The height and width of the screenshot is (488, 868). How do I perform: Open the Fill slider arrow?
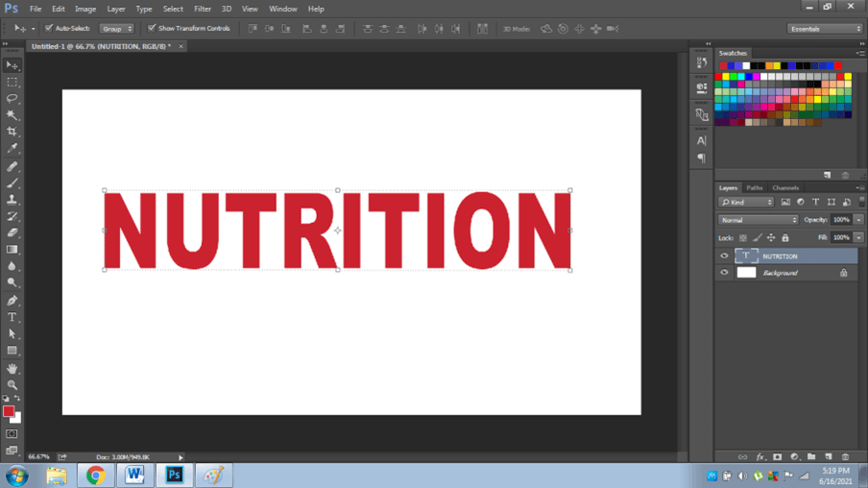coord(858,237)
